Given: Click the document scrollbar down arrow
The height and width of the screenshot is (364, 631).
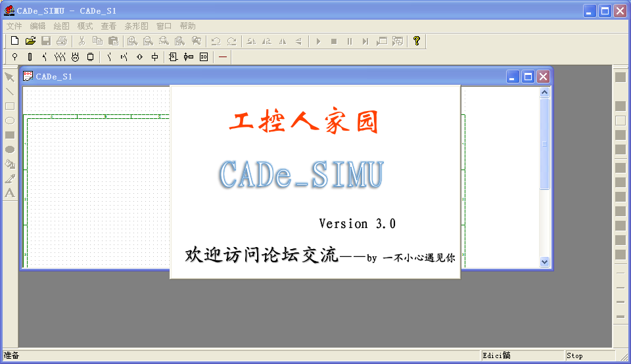Looking at the screenshot, I should point(544,262).
